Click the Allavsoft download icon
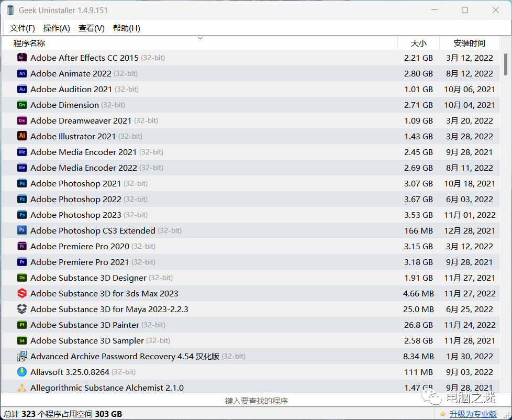 tap(22, 372)
